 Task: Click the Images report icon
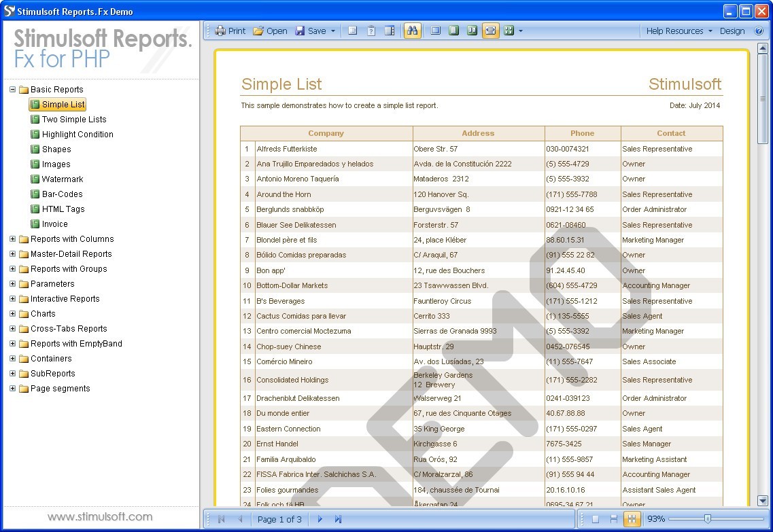pyautogui.click(x=35, y=164)
